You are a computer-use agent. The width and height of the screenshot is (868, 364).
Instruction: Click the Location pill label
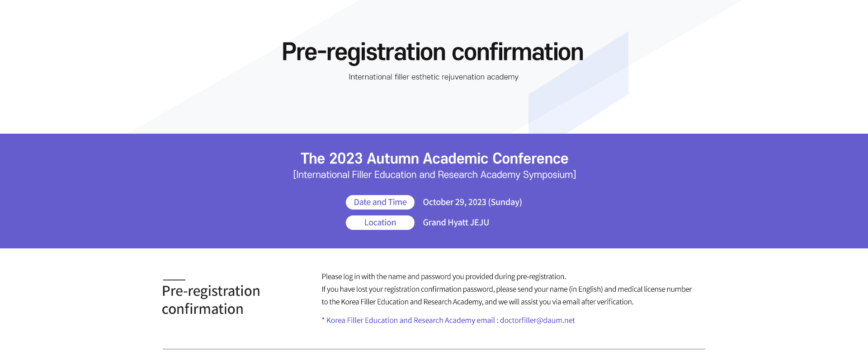pos(380,223)
